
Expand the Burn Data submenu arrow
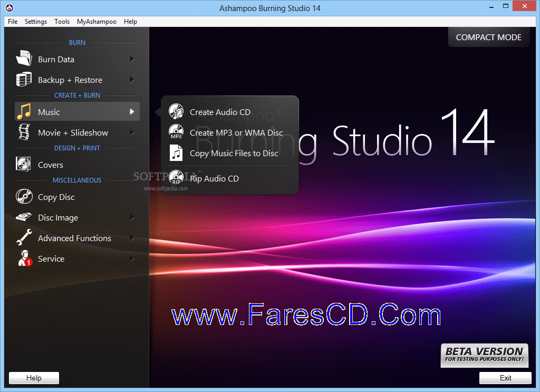[132, 59]
